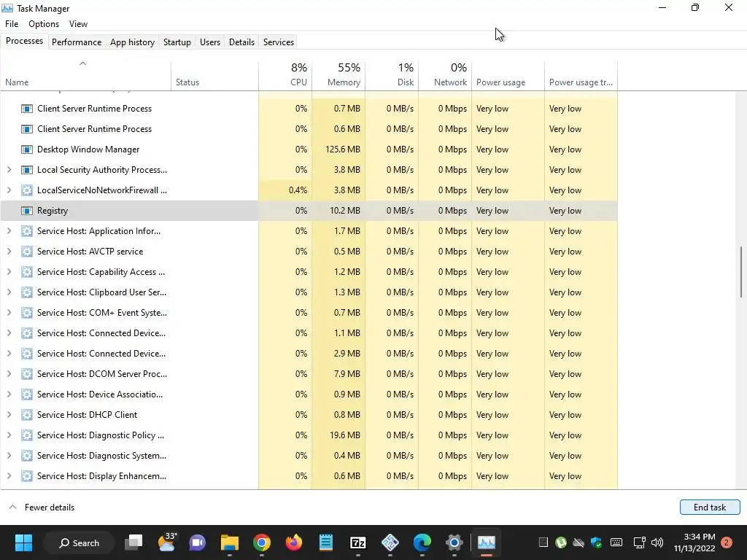Expand Service Host: Capability Access row

pos(9,272)
